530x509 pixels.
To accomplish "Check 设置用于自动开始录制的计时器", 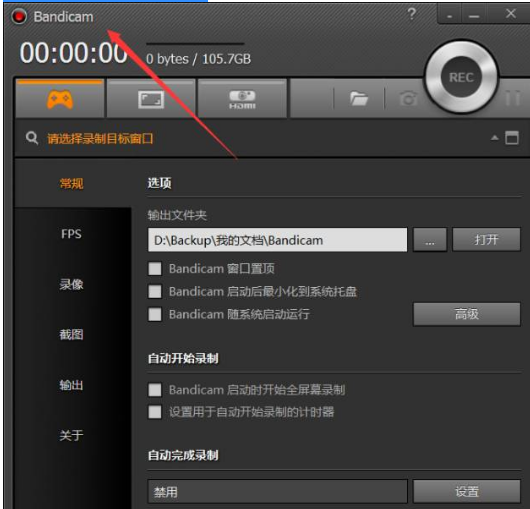I will tap(155, 412).
